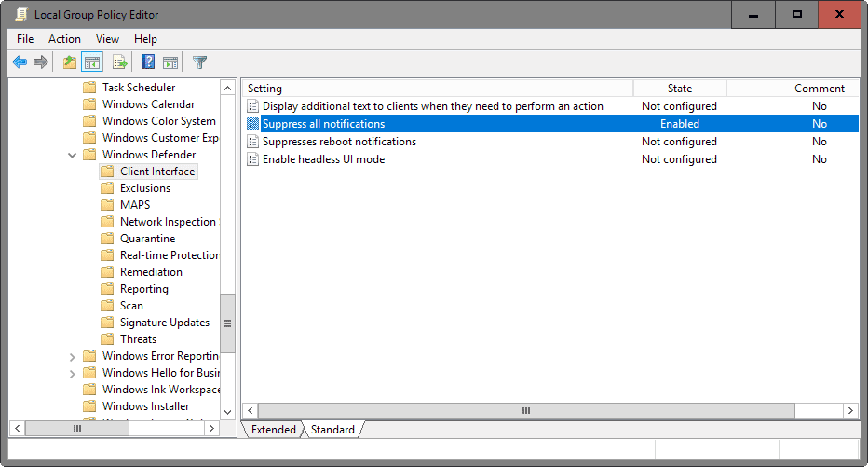Click the Export List toolbar icon
Viewport: 868px width, 467px height.
119,62
